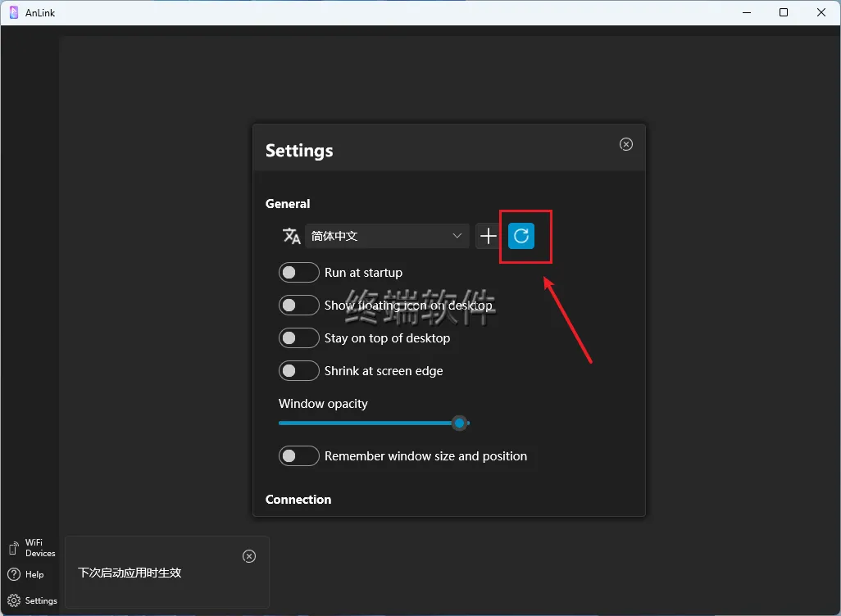This screenshot has width=841, height=616.
Task: Toggle Remember window size and position
Action: [x=298, y=455]
